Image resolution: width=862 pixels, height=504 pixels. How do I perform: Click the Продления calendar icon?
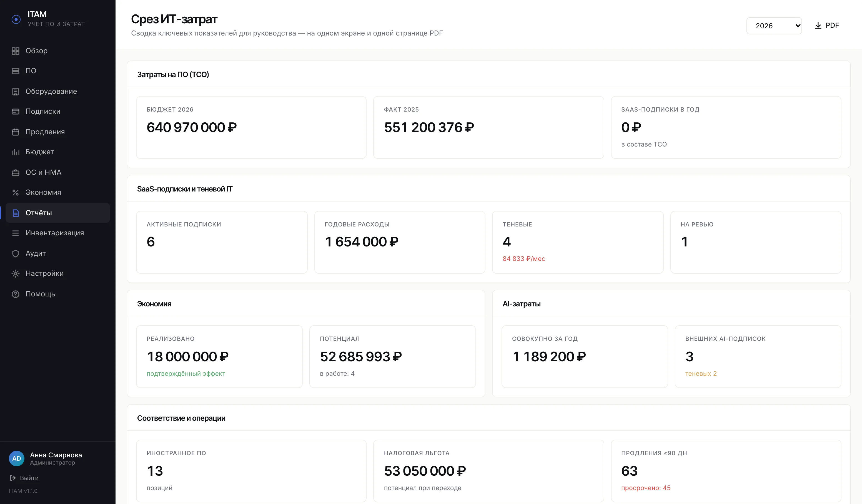click(15, 132)
